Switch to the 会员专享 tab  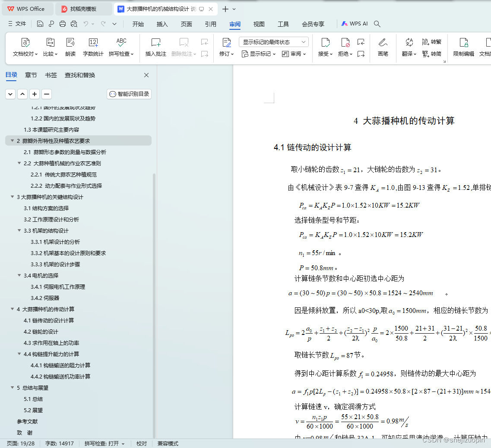pyautogui.click(x=313, y=24)
